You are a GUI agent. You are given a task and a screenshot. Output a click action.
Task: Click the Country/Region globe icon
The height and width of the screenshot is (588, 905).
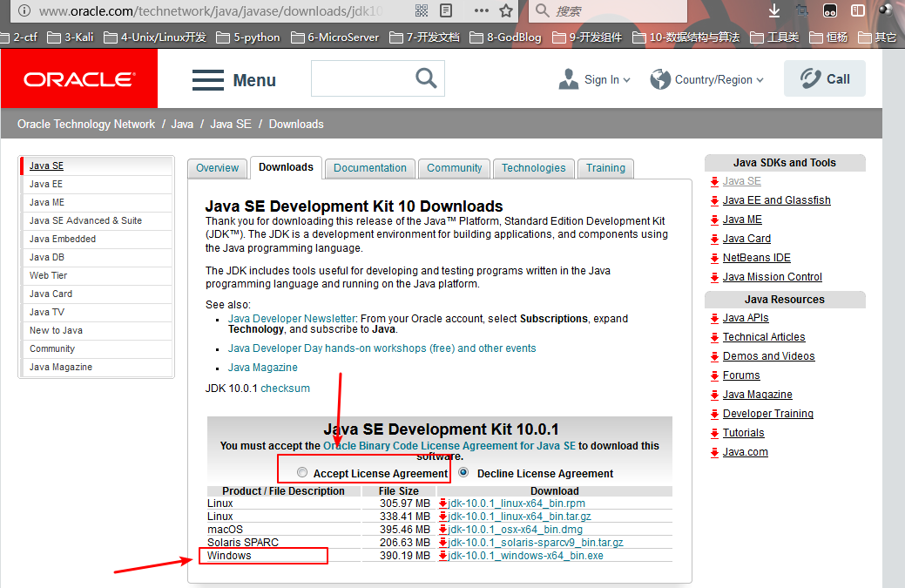660,79
